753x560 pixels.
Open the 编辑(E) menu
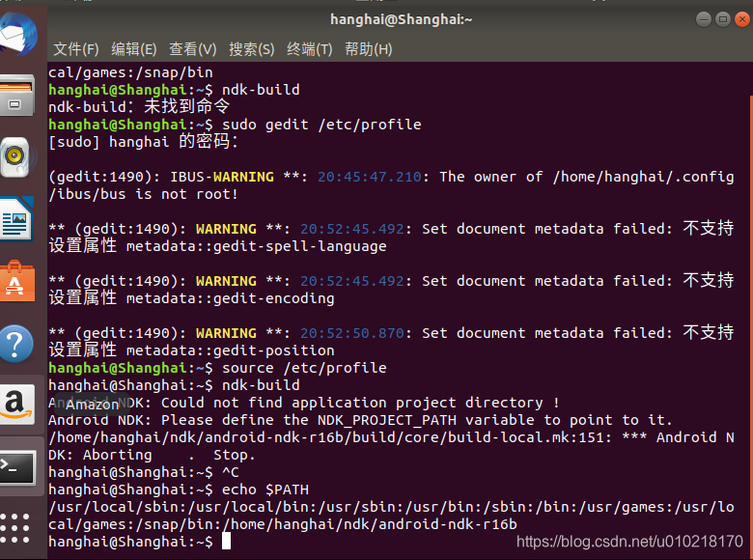(x=134, y=49)
